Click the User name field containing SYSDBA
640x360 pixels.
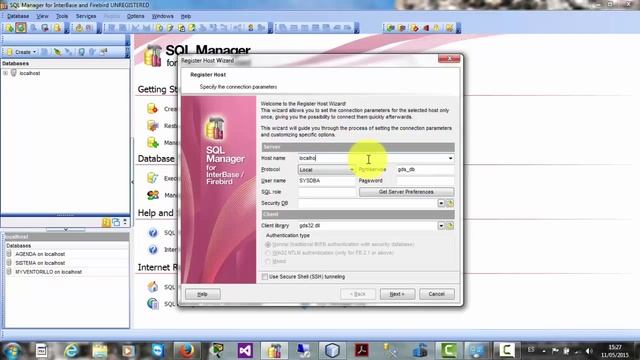pos(327,180)
